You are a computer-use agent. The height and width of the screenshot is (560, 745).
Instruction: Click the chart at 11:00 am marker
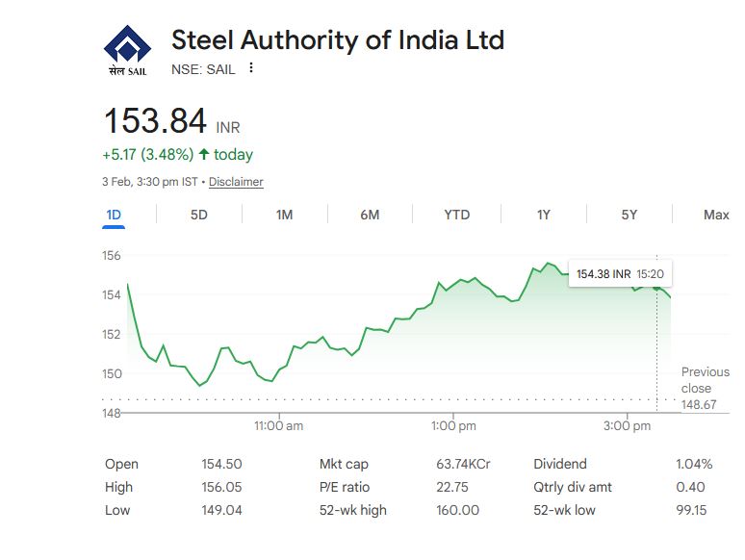[x=279, y=424]
